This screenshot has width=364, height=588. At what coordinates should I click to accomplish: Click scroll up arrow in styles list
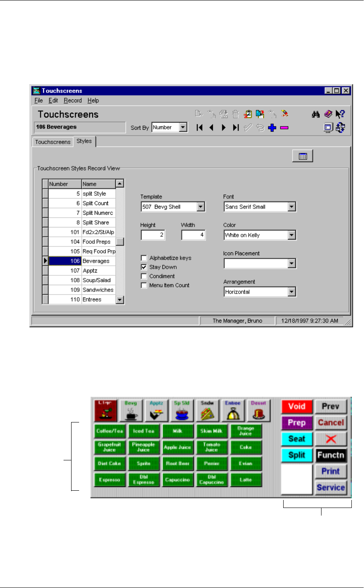120,184
